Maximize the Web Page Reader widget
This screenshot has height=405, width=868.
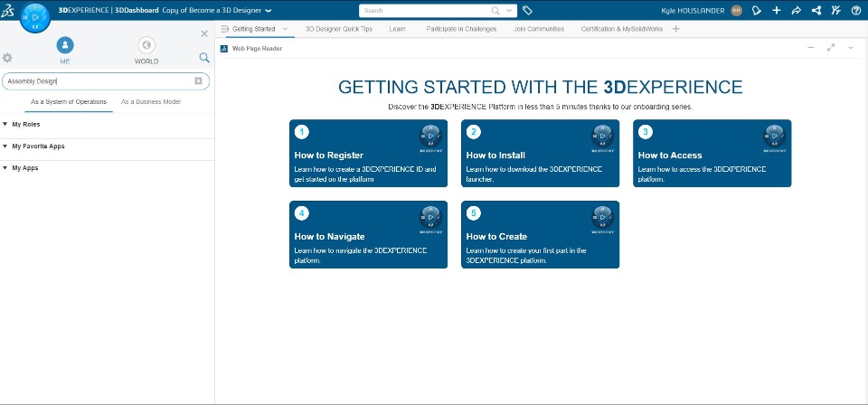[831, 48]
